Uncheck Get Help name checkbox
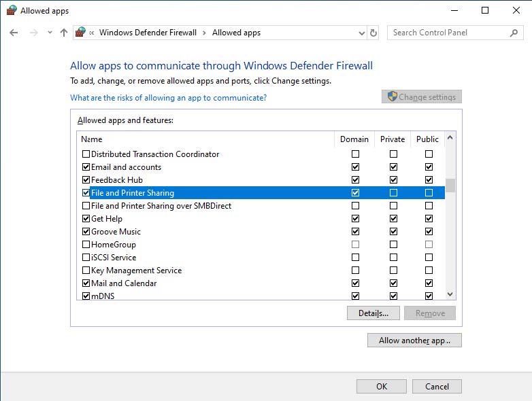Screen dimensions: 532x401 [x=86, y=218]
